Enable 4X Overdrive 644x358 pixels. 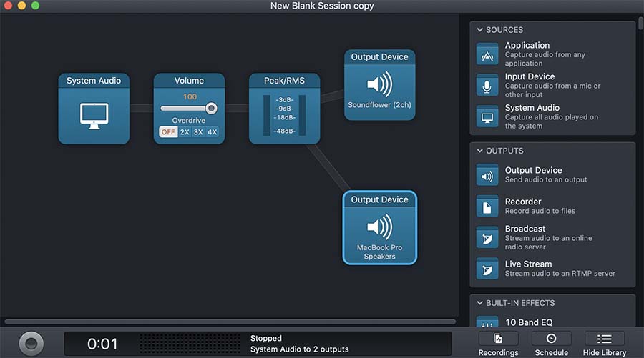tap(212, 132)
